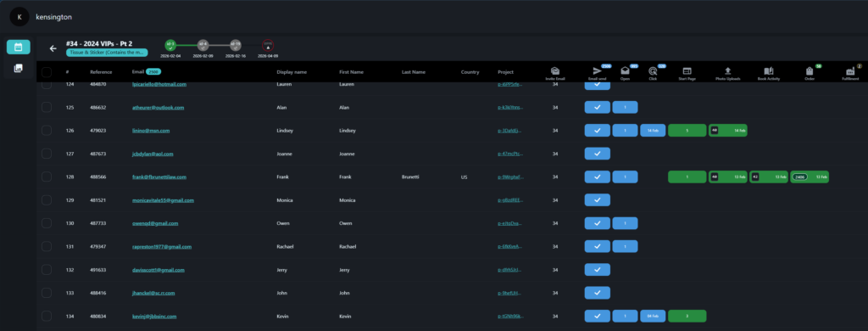Select the checkbox for row 126
Screen dimensions: 868x331
point(47,131)
